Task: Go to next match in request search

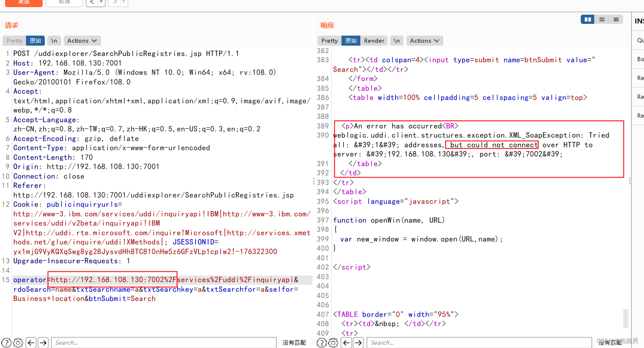Action: click(43, 343)
